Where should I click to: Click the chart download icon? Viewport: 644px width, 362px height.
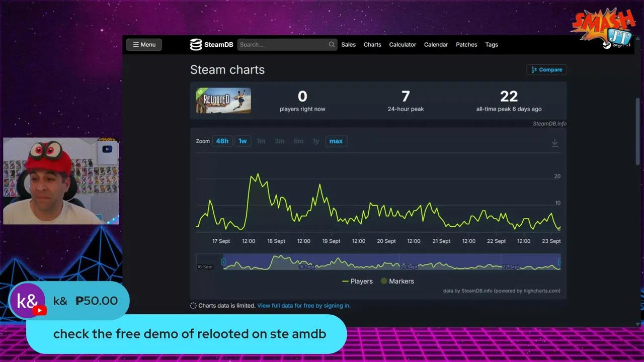pyautogui.click(x=554, y=143)
